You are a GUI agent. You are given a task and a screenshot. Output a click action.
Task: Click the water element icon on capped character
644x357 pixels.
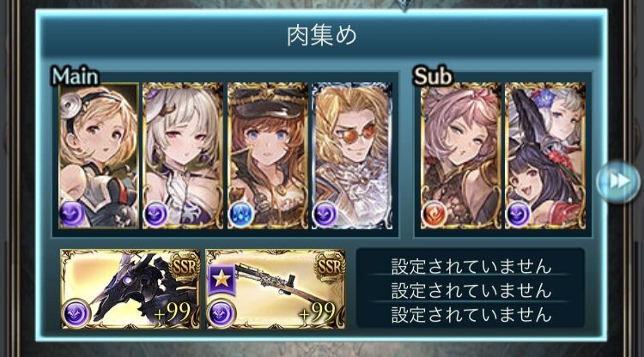click(x=241, y=215)
